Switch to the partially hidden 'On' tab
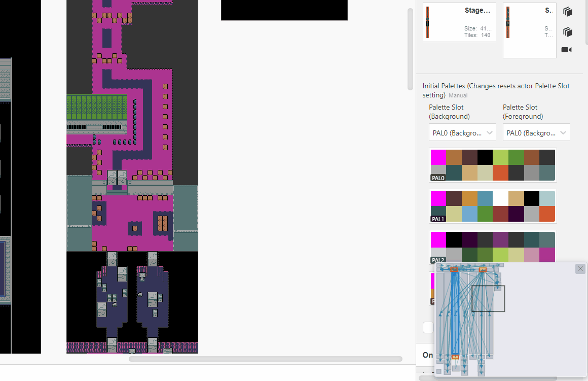 coord(427,355)
